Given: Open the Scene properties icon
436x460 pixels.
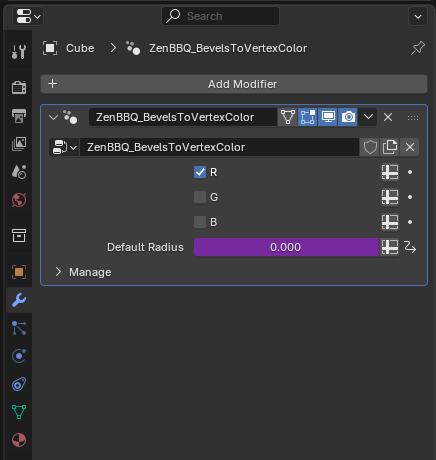Looking at the screenshot, I should 19,172.
